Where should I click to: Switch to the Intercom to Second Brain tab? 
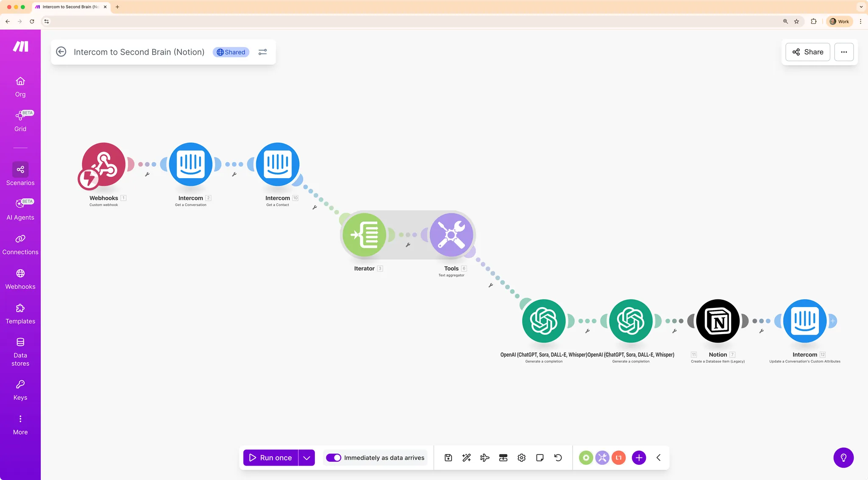(70, 7)
